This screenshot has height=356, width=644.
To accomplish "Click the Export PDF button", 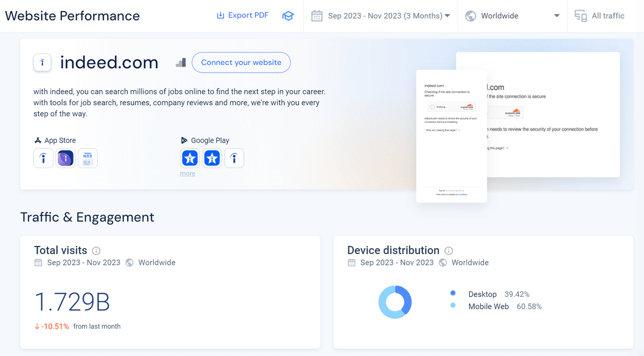I will (x=243, y=15).
